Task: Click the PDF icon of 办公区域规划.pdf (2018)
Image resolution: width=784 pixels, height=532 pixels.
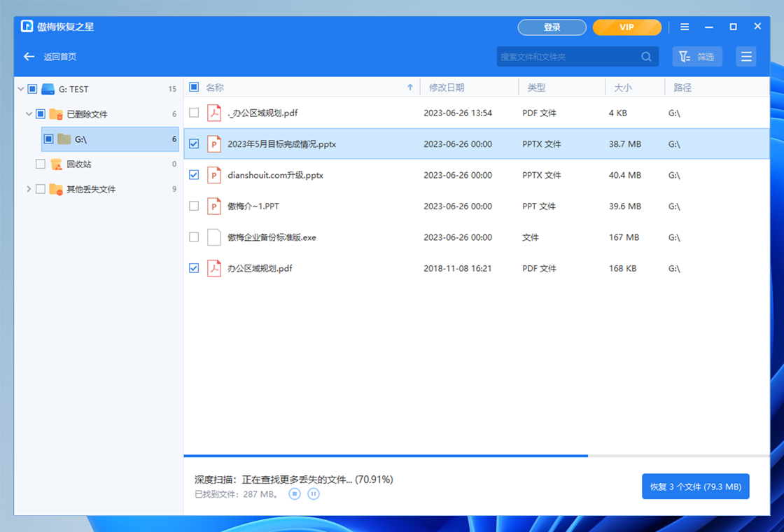Action: coord(214,268)
